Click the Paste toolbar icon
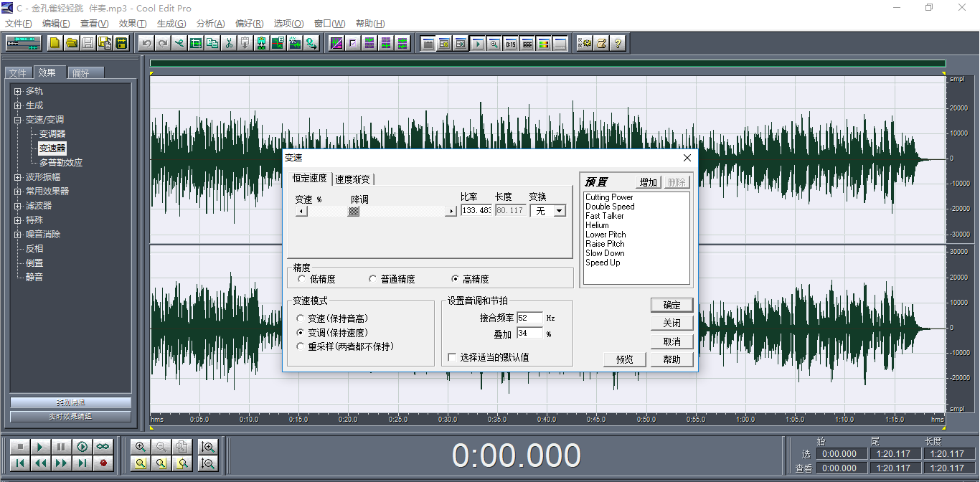 [245, 43]
